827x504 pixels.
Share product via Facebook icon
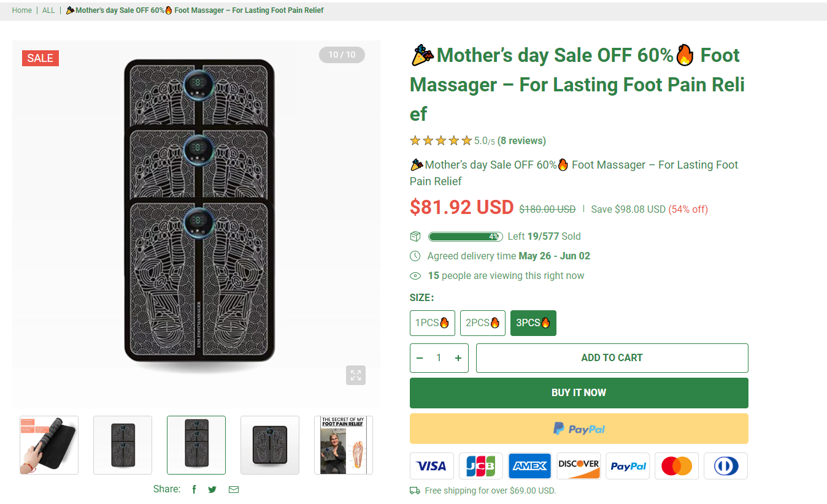pos(194,489)
